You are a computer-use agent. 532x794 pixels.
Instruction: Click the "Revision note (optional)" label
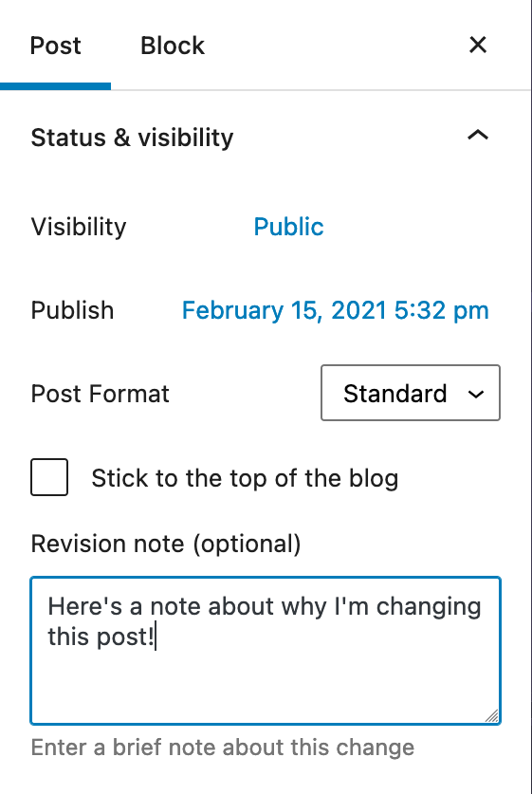[166, 544]
